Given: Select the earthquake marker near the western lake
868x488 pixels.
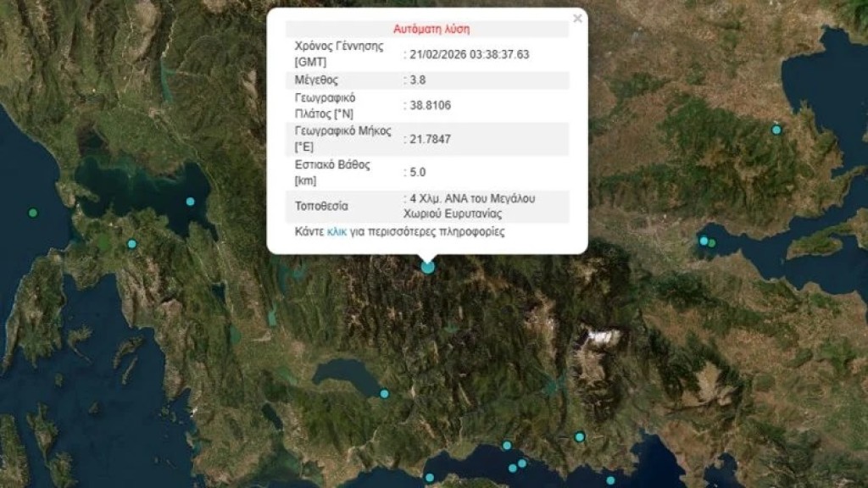Looking at the screenshot, I should pos(131,243).
